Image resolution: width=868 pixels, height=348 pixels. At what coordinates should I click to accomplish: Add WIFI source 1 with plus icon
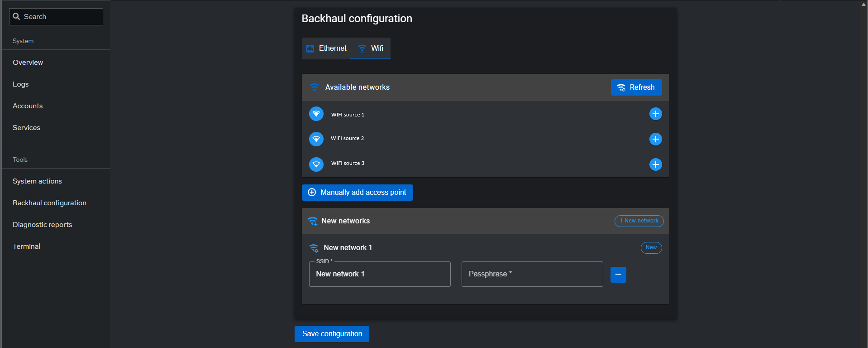(656, 114)
